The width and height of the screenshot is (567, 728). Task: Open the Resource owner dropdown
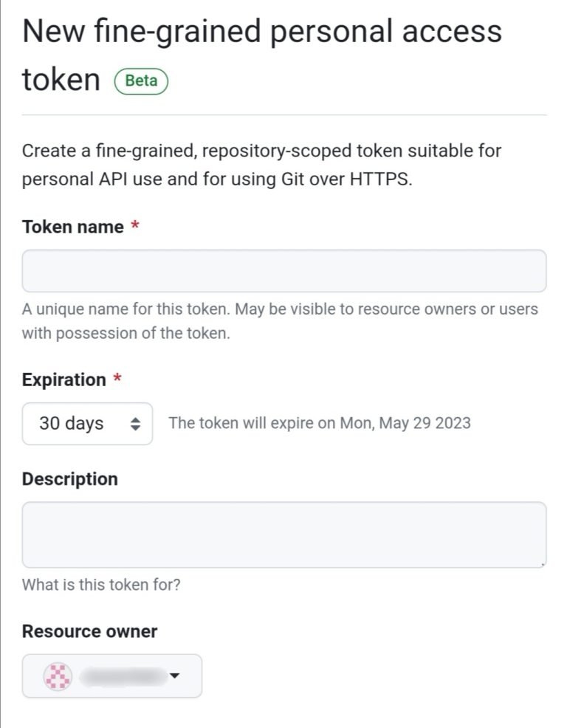pyautogui.click(x=111, y=676)
